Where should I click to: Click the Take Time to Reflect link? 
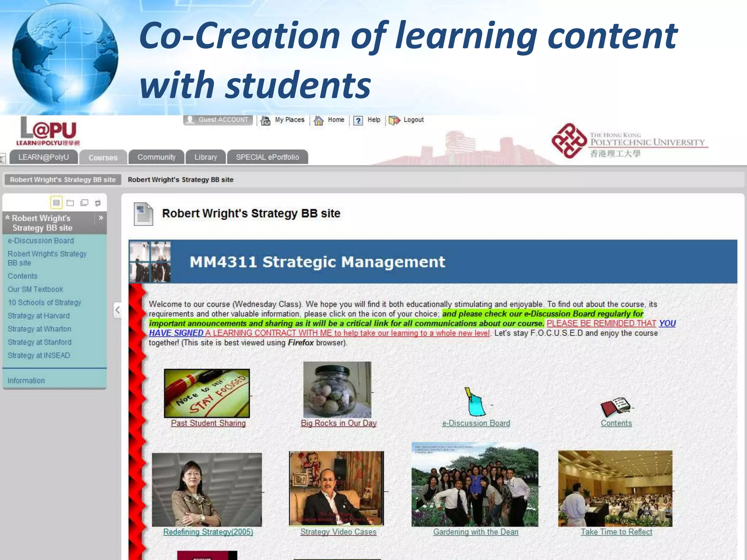tap(616, 532)
